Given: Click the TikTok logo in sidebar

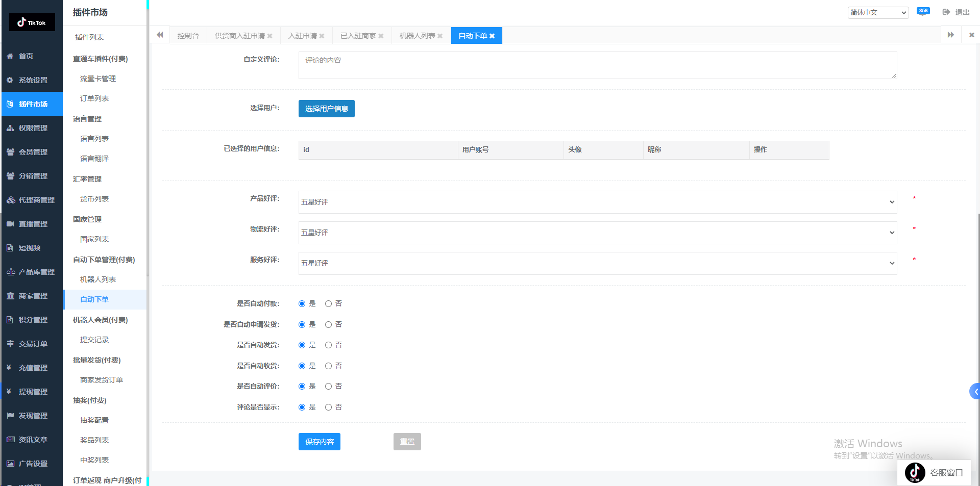Looking at the screenshot, I should pyautogui.click(x=32, y=22).
